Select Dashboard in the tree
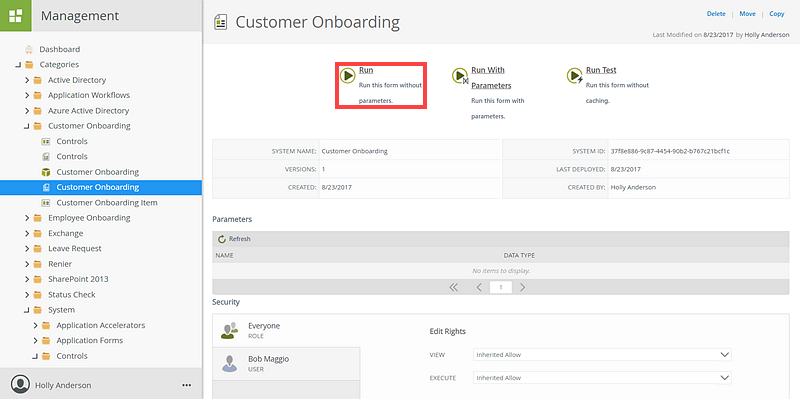The height and width of the screenshot is (399, 800). (x=60, y=49)
